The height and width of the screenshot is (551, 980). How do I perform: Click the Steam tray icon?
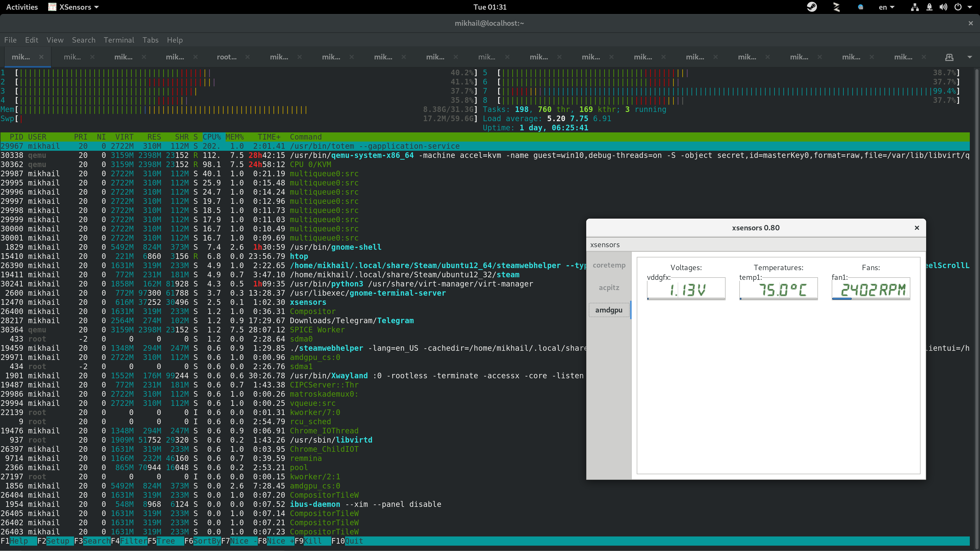point(812,7)
